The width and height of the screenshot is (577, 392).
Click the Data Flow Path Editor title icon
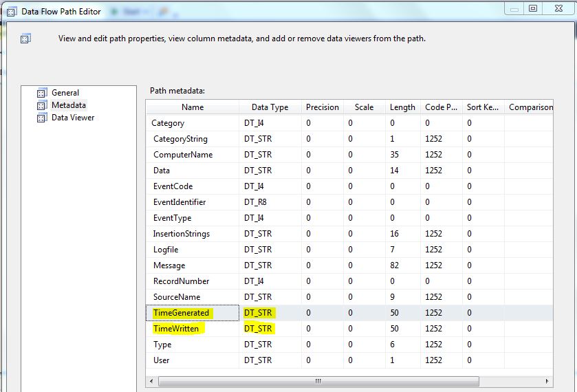tap(12, 12)
